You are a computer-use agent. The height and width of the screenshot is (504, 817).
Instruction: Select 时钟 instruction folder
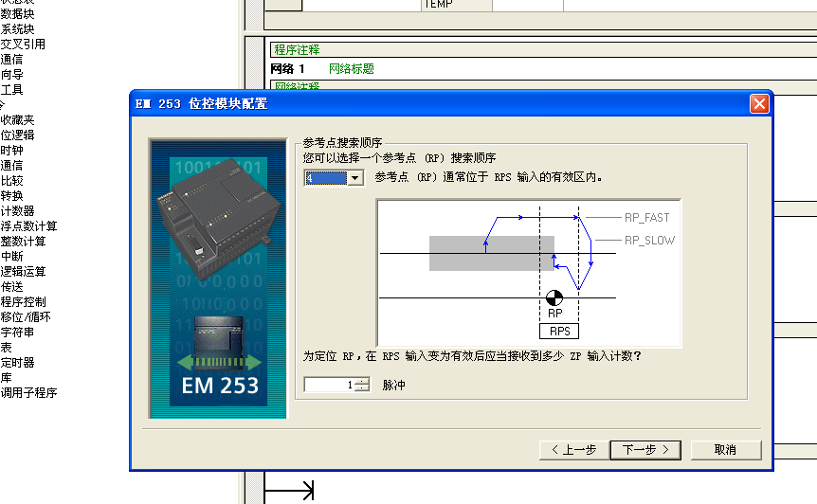[11, 150]
